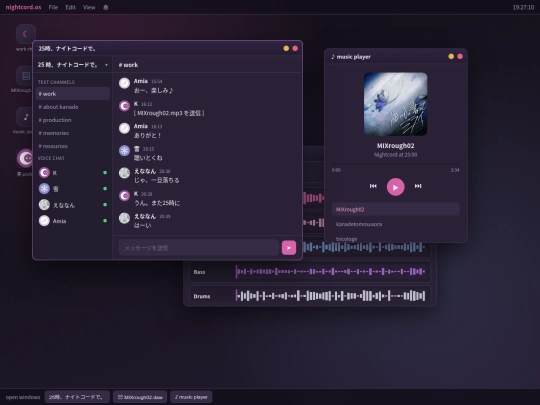The width and height of the screenshot is (540, 405).
Task: Click the message input field
Action: 199,248
